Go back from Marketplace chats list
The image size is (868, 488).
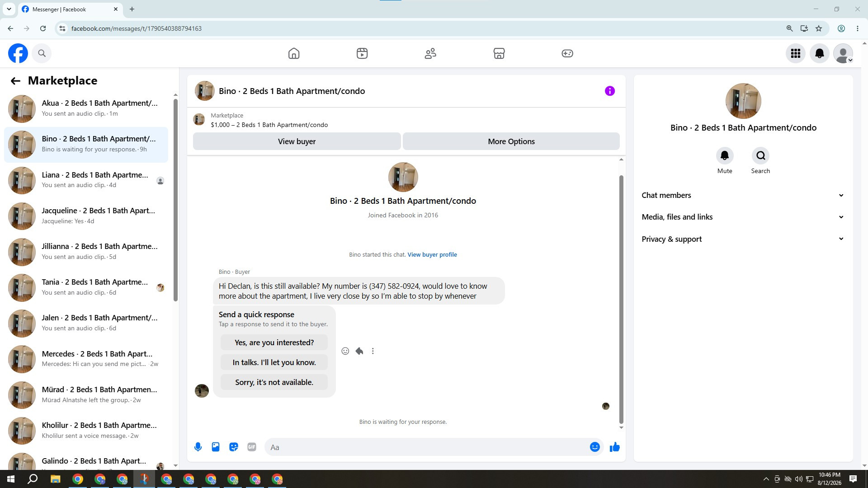point(15,81)
